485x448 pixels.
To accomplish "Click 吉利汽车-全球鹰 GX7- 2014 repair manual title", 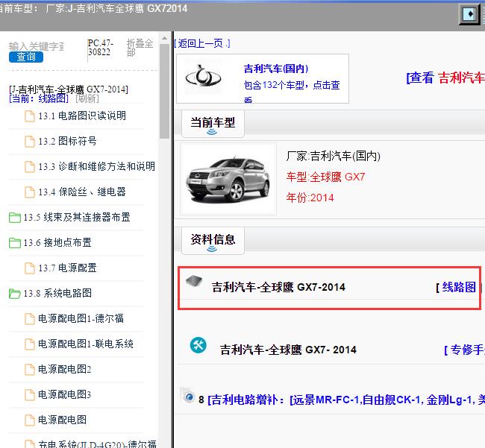I will click(x=288, y=350).
